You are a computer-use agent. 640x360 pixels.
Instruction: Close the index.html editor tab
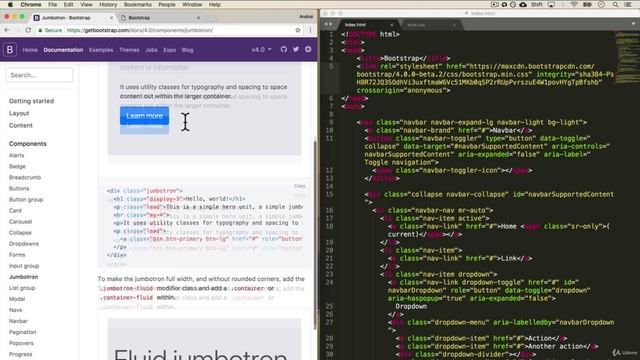click(x=391, y=25)
